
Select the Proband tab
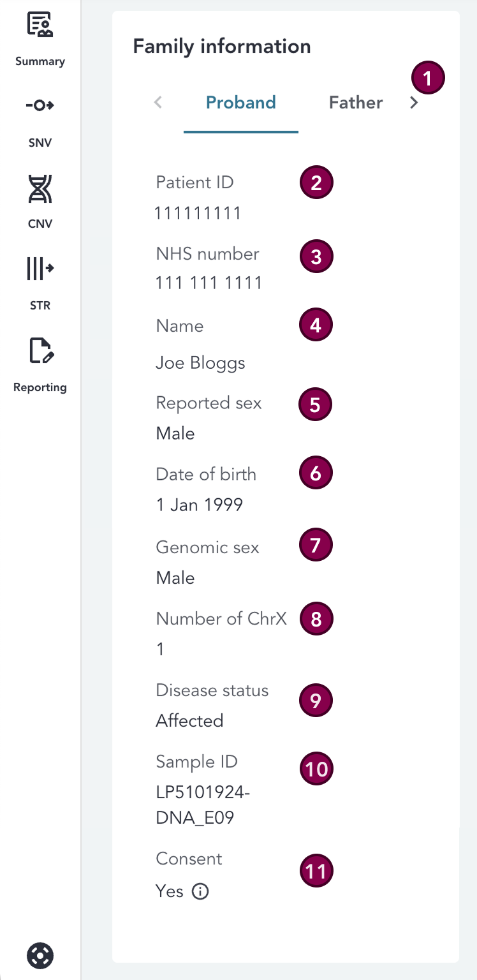tap(240, 102)
